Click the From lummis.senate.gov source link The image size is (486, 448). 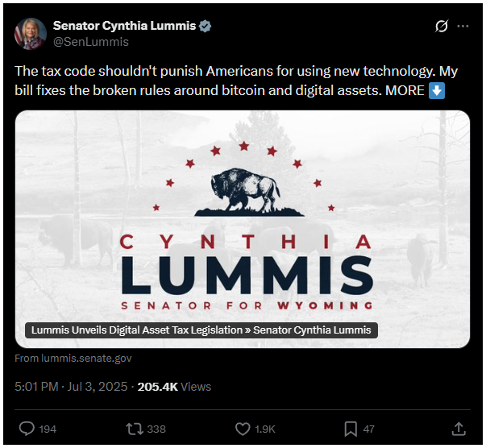(73, 359)
